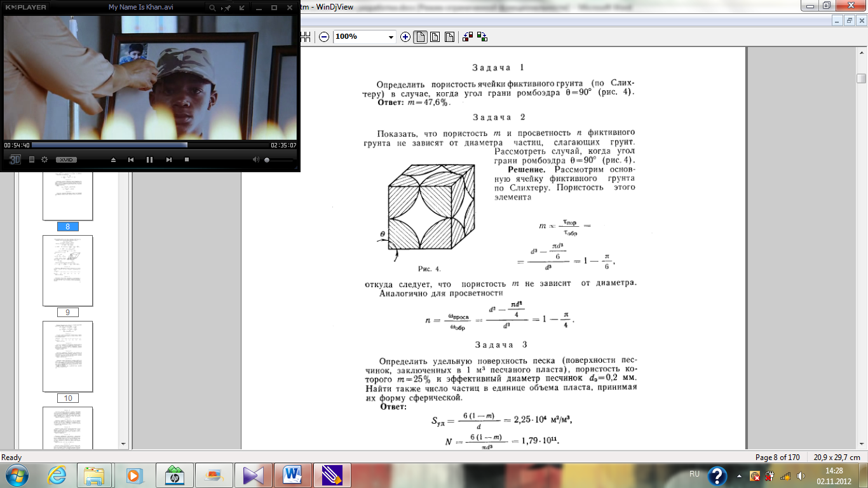868x488 pixels.
Task: Click the Рис. 4 figure caption
Action: point(430,269)
